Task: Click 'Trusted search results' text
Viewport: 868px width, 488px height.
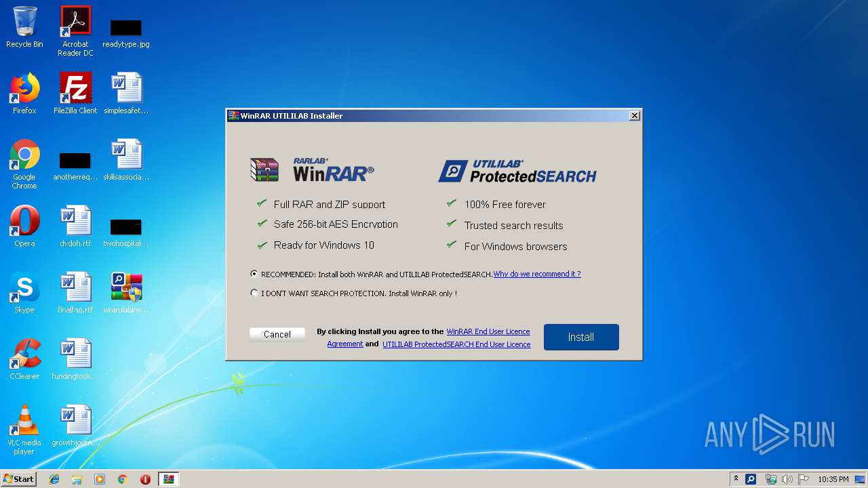Action: point(514,225)
